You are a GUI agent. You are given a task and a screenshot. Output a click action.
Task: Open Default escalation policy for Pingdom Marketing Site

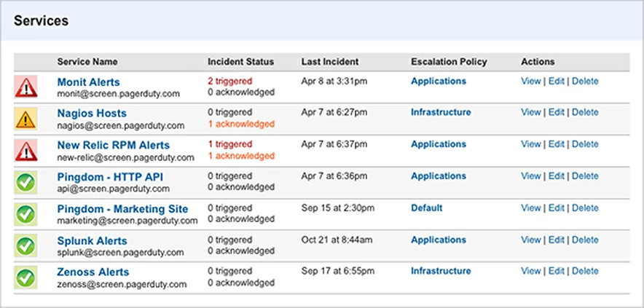427,208
